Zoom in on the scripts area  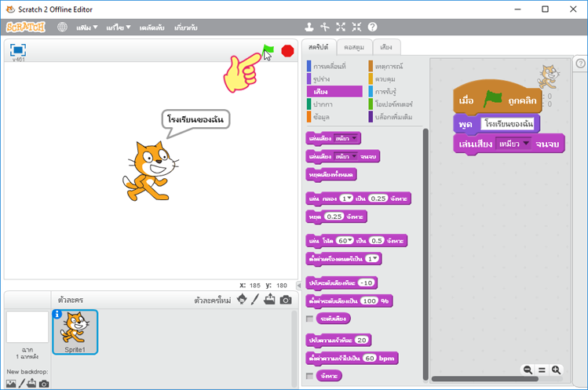click(557, 370)
